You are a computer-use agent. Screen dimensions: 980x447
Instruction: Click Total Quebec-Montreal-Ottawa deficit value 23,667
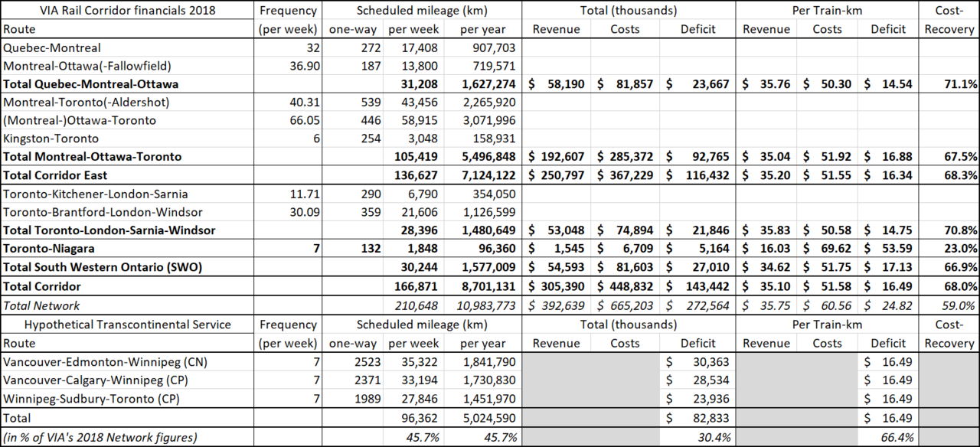pos(697,84)
